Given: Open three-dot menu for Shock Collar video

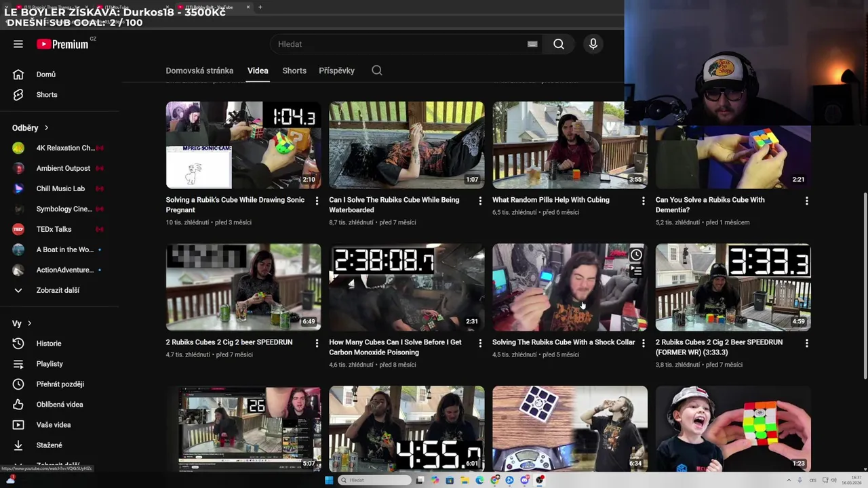Looking at the screenshot, I should 644,343.
